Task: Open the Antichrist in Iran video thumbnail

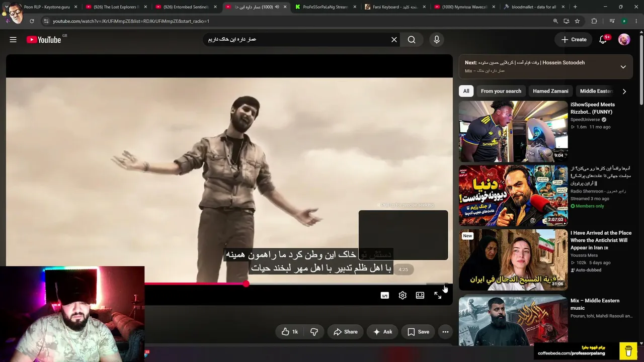Action: (x=513, y=260)
